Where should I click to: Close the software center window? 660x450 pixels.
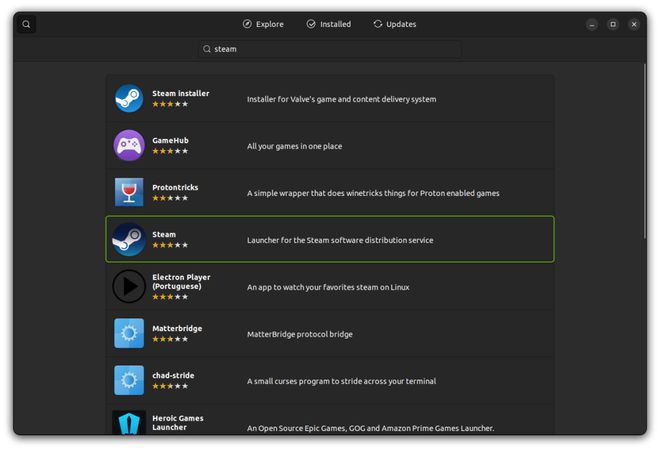click(x=634, y=24)
